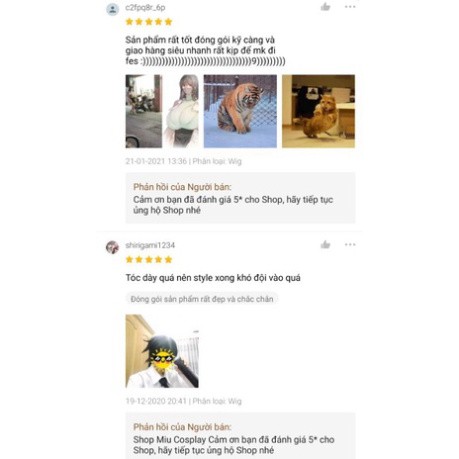Image resolution: width=459 pixels, height=459 pixels.
Task: Click the 21-01-2021 Wig classification line
Action: (x=183, y=161)
